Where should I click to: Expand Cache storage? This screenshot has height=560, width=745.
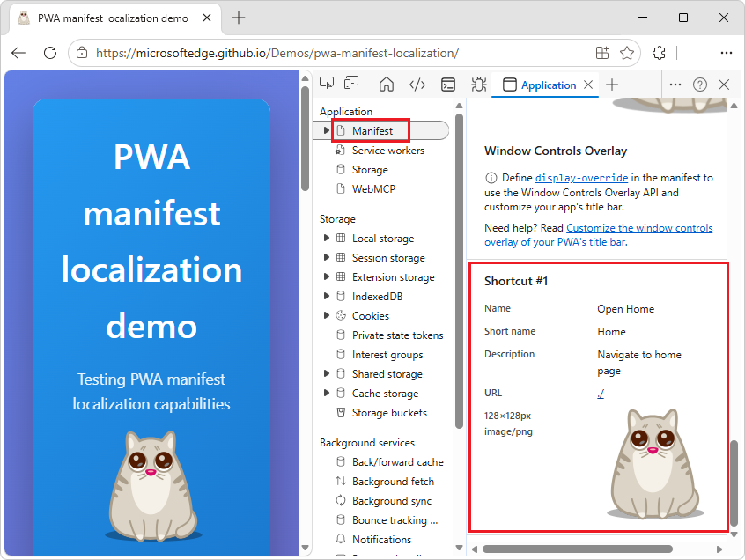pos(326,394)
